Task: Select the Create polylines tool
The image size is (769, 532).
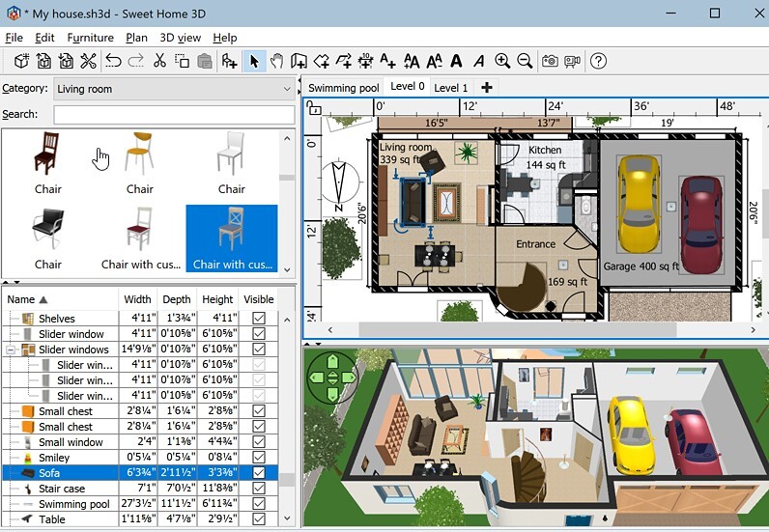Action: [344, 61]
